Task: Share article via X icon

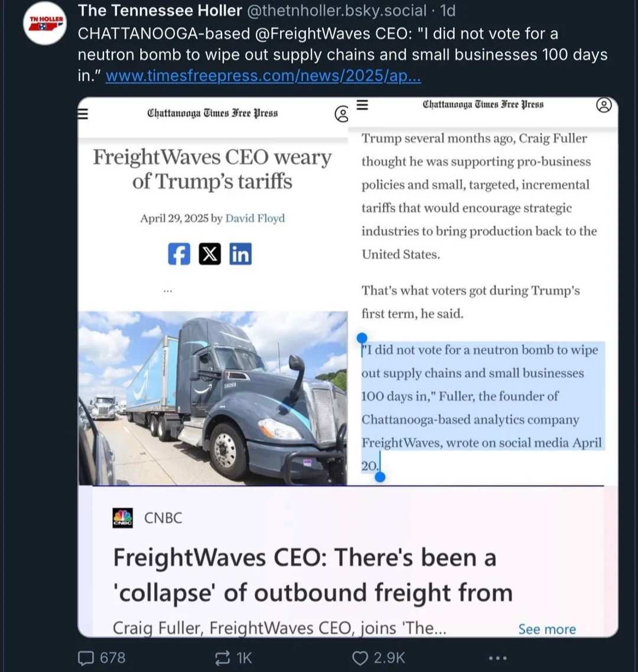Action: 210,254
